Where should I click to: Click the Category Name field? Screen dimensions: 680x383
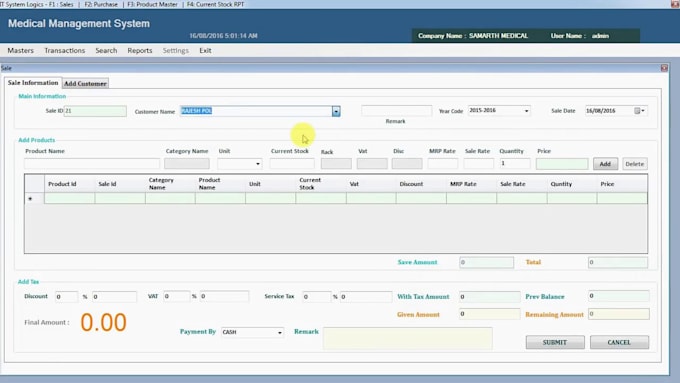[x=187, y=164]
